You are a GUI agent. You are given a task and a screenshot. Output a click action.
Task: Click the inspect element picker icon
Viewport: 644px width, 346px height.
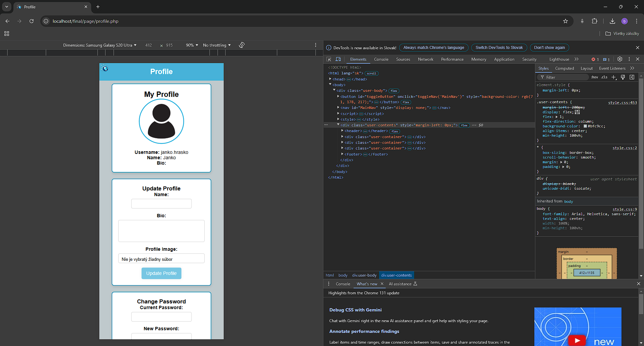tap(329, 59)
